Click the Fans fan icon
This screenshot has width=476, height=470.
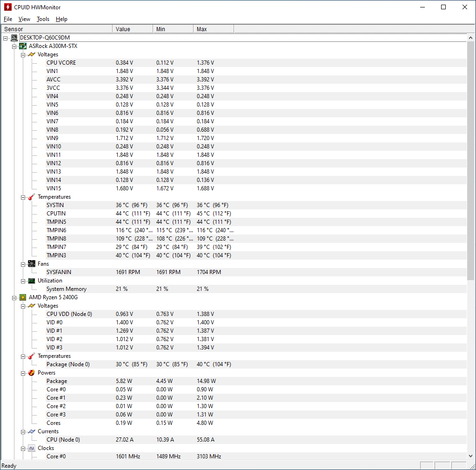32,263
